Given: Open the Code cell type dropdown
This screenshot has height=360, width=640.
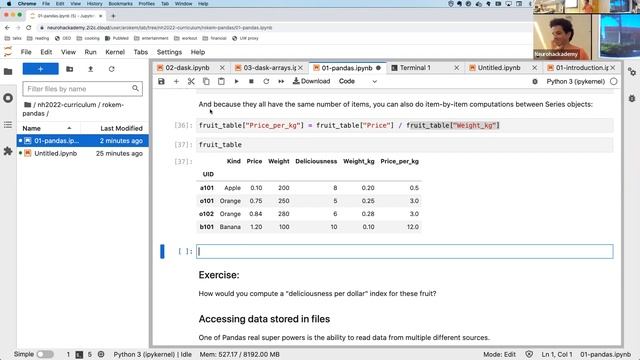Looking at the screenshot, I should tap(358, 81).
